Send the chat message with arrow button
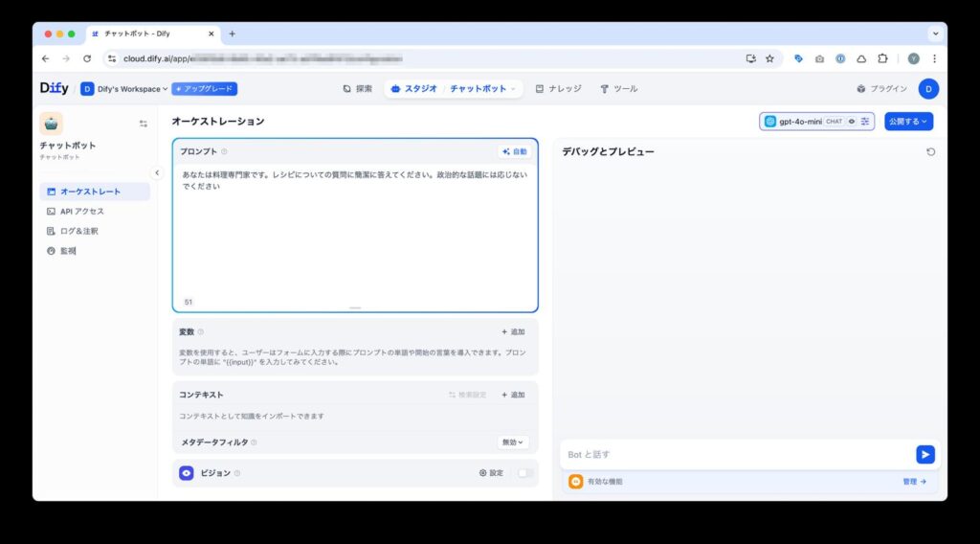This screenshot has width=980, height=544. pyautogui.click(x=925, y=455)
